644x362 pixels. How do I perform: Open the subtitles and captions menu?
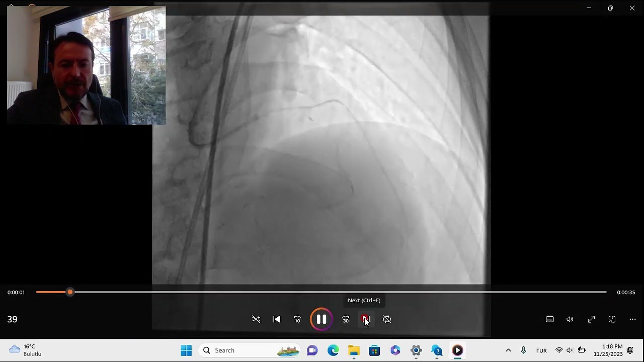550,319
